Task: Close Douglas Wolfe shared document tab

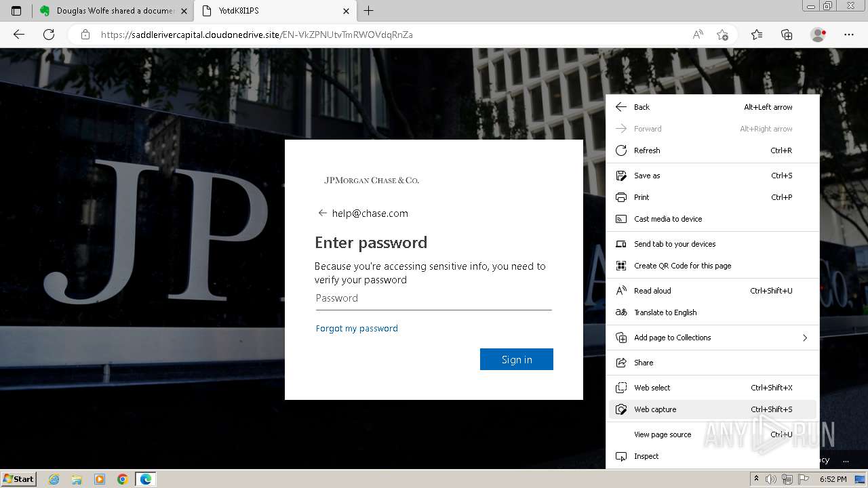Action: 184,11
